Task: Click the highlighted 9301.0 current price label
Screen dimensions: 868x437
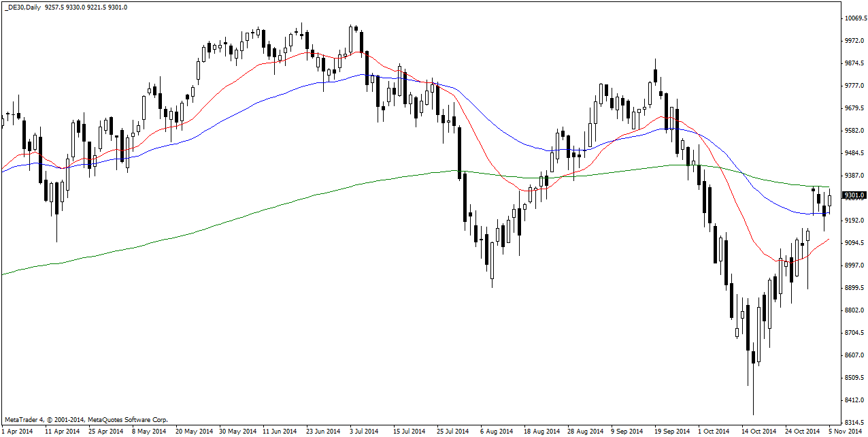Action: pyautogui.click(x=854, y=195)
